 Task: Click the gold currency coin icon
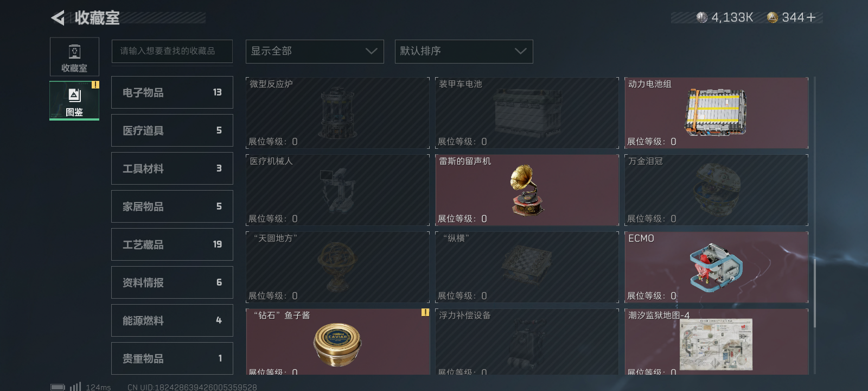(773, 17)
